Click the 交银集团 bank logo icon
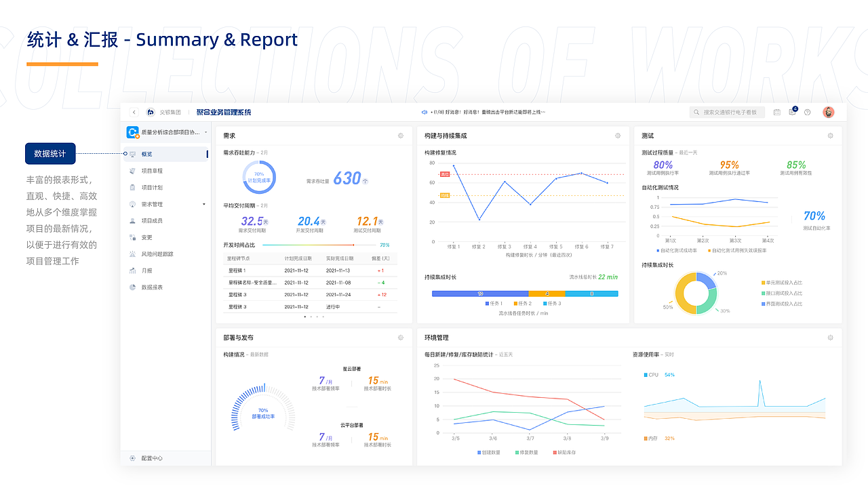 (x=151, y=112)
